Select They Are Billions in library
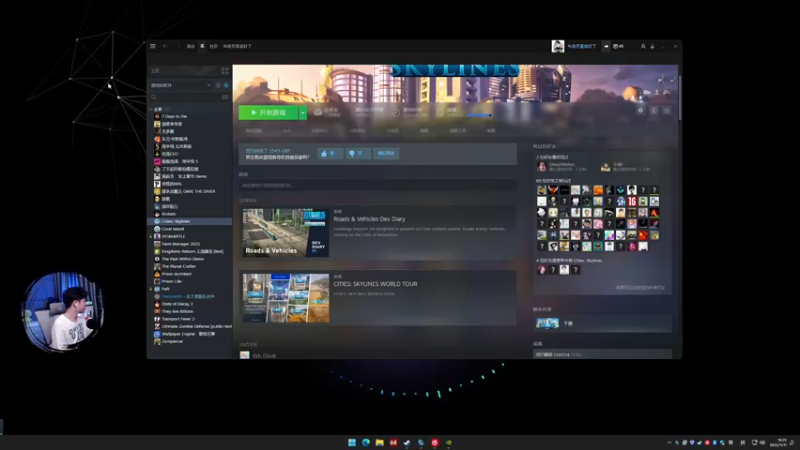The width and height of the screenshot is (800, 450). pos(177,311)
